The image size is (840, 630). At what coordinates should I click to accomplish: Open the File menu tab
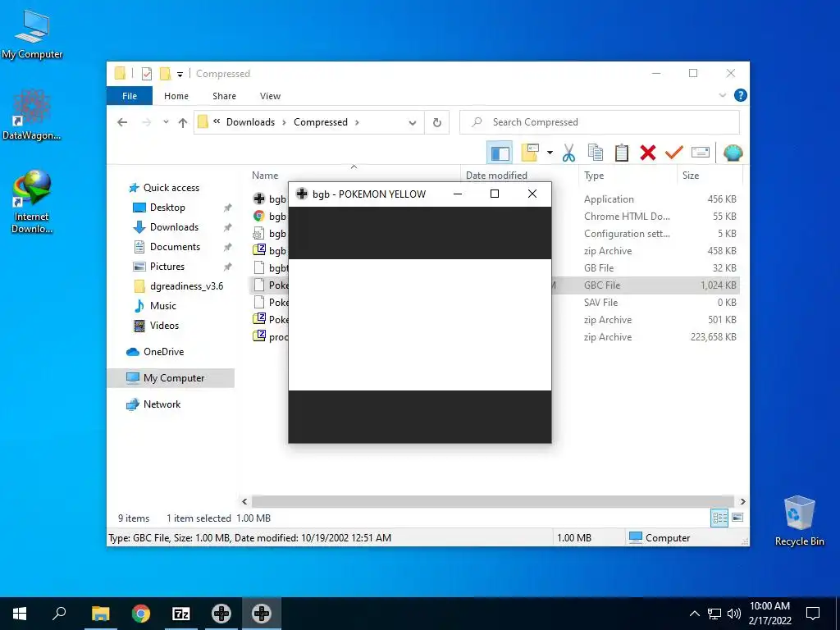tap(130, 96)
